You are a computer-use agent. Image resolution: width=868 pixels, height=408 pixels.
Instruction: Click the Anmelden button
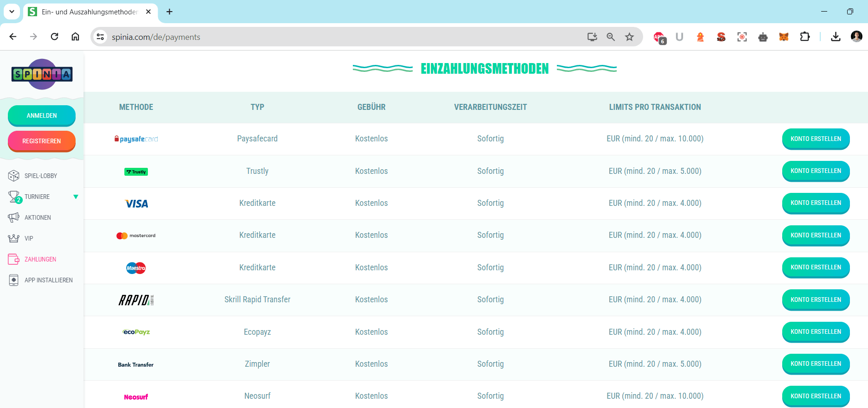pos(42,115)
